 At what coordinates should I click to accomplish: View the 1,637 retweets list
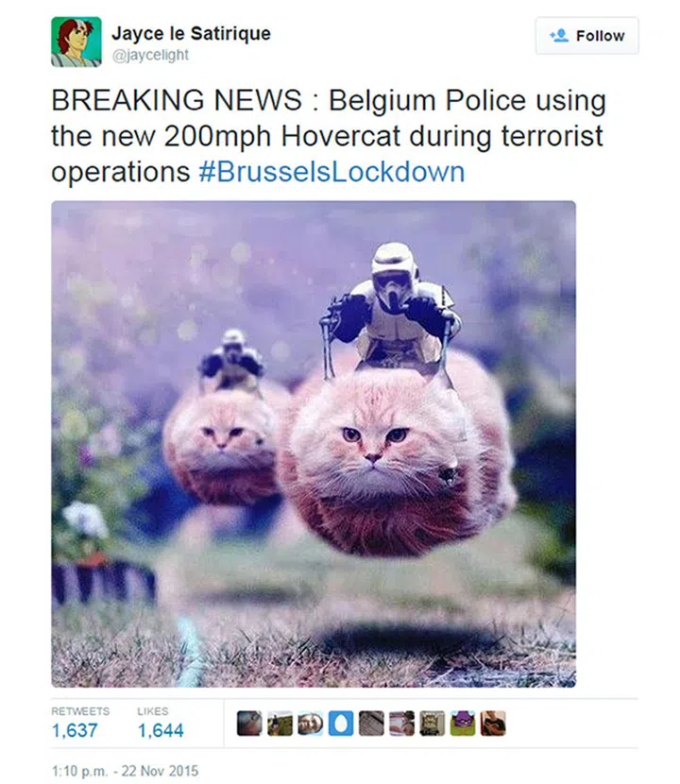pyautogui.click(x=80, y=723)
